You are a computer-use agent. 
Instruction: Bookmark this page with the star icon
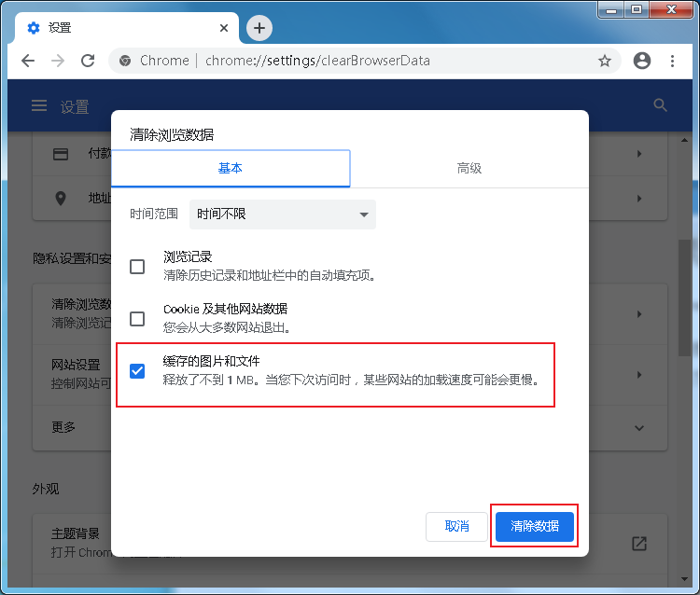605,61
